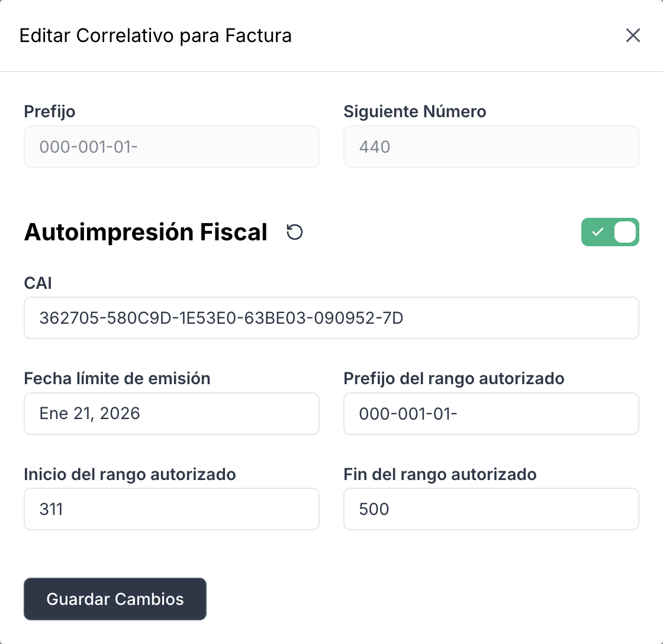Click the green switch to turn off fiscal autoprint
This screenshot has width=663, height=644.
point(610,232)
